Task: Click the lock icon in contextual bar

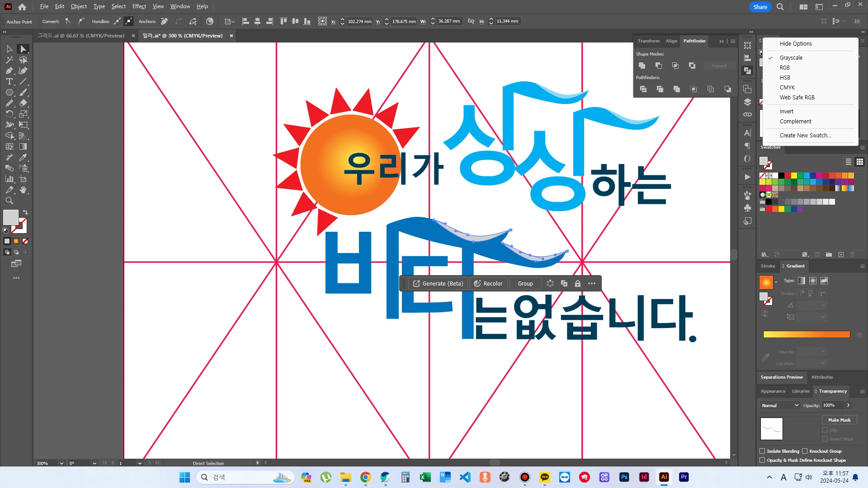Action: coord(577,284)
